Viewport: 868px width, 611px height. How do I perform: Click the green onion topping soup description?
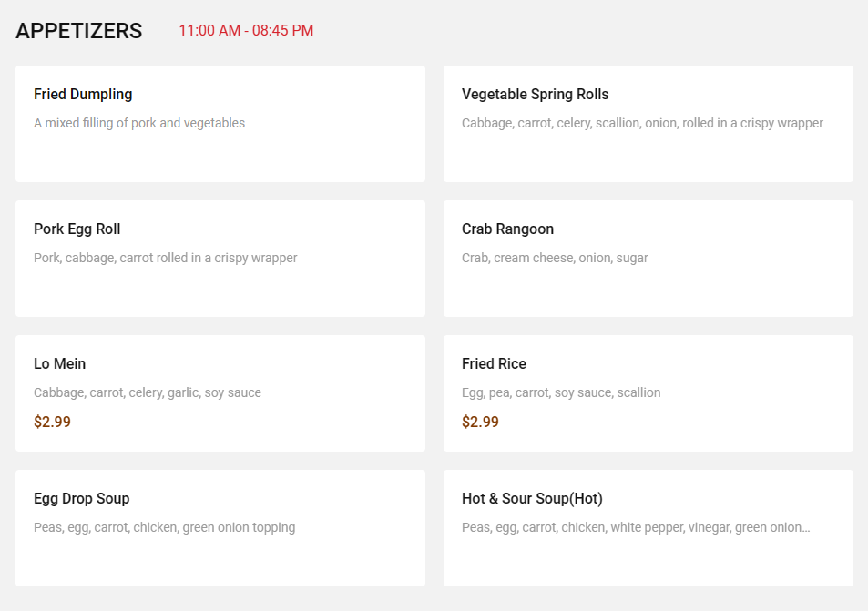point(164,527)
